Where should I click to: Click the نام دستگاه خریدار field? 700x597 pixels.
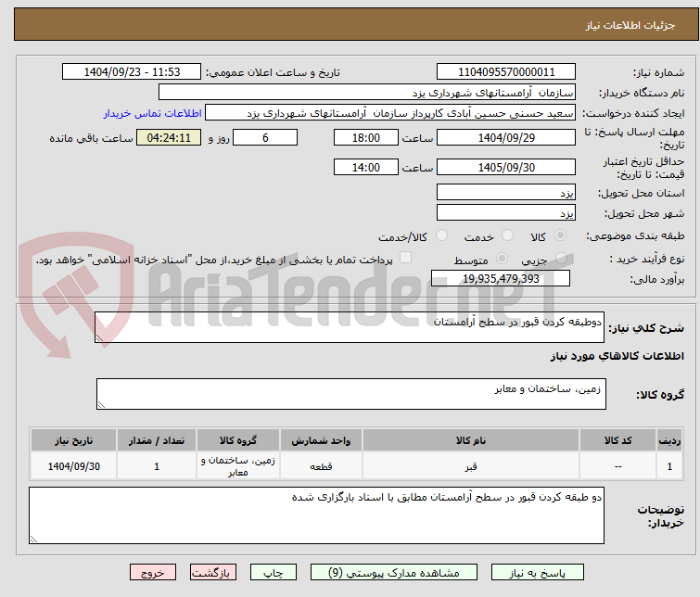(367, 93)
